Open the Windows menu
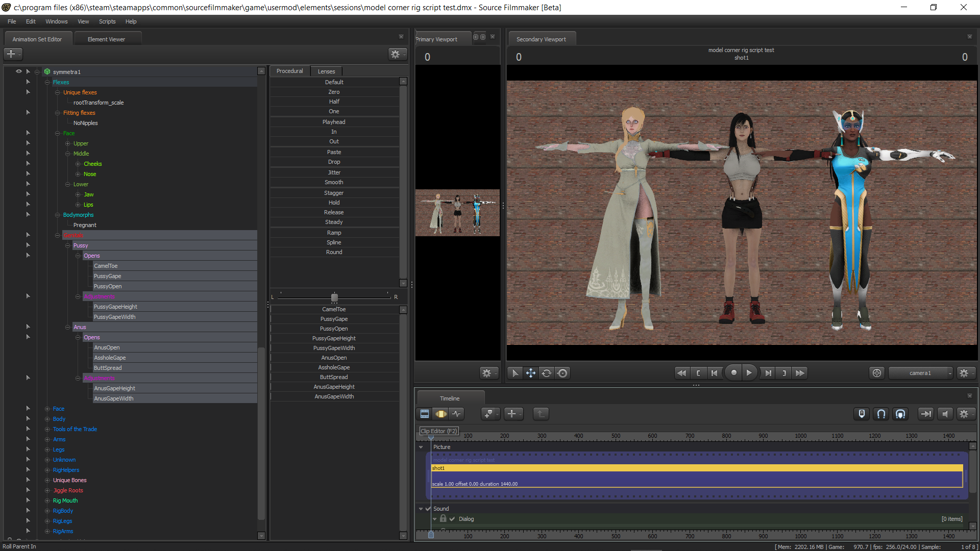Screen dimensions: 980x551 point(56,21)
